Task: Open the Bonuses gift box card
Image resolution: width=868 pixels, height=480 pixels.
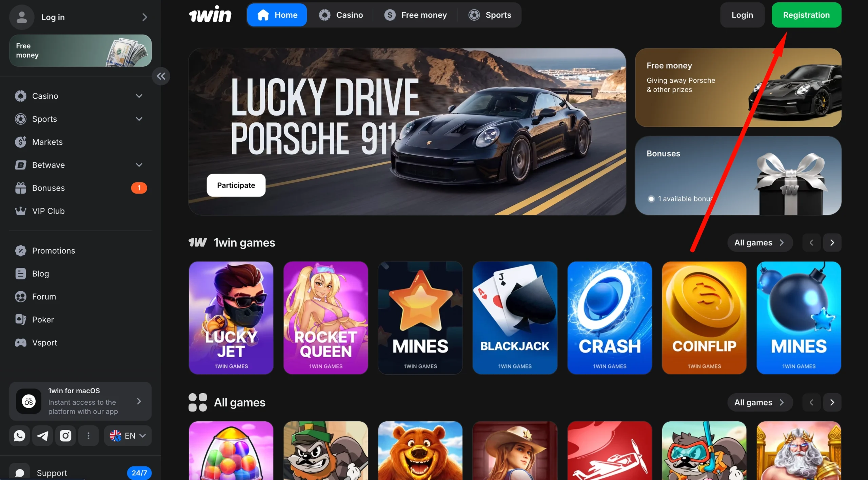Action: tap(738, 176)
